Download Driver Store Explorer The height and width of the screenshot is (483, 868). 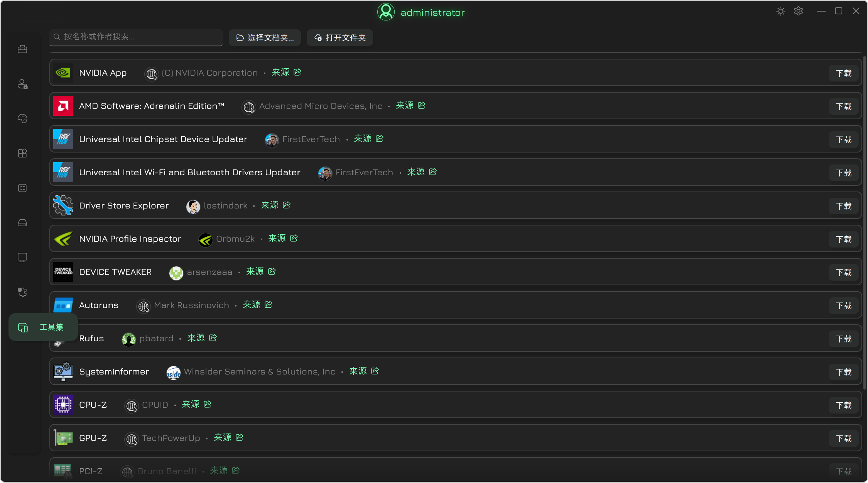coord(843,206)
